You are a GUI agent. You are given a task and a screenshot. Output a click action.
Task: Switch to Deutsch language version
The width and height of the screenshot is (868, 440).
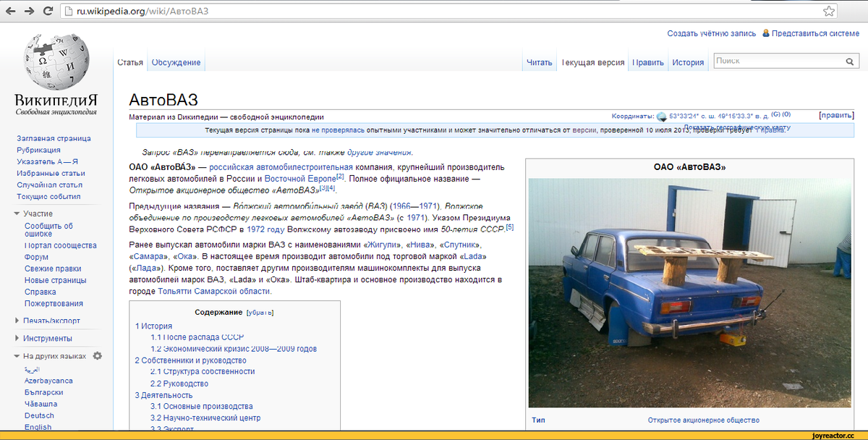point(39,415)
